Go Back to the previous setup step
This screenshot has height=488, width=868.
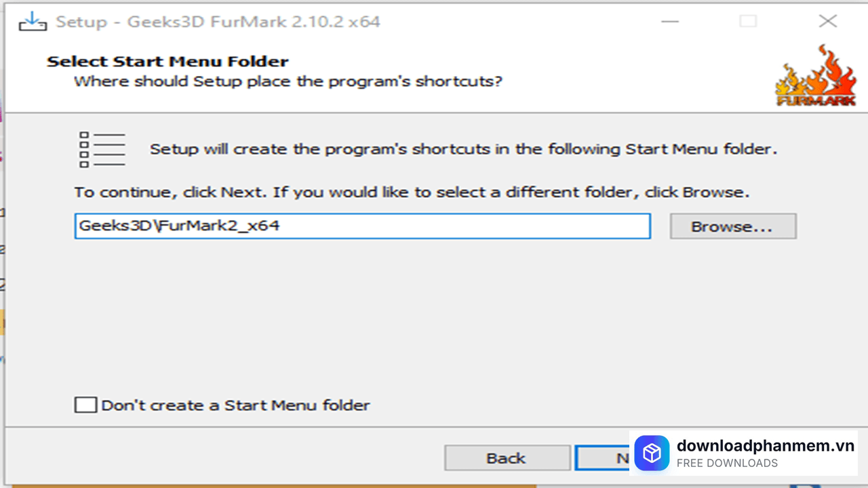(x=507, y=458)
